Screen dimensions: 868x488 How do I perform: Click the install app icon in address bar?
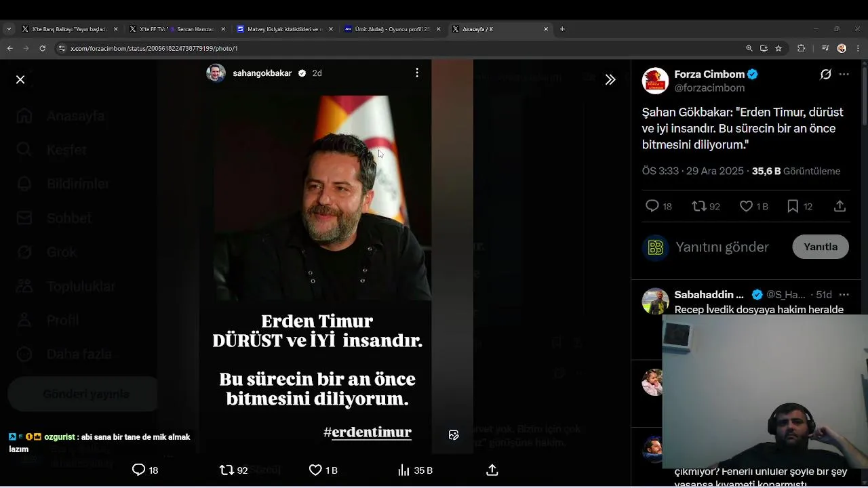coord(764,48)
